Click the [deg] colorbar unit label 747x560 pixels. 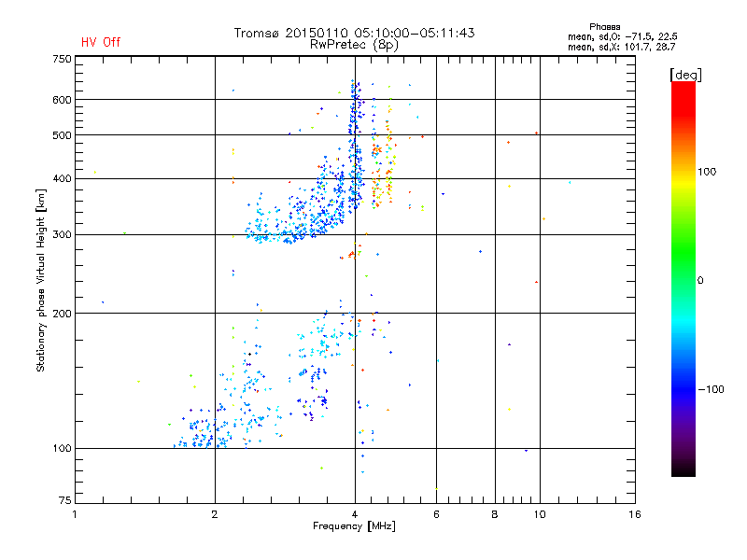pyautogui.click(x=685, y=75)
